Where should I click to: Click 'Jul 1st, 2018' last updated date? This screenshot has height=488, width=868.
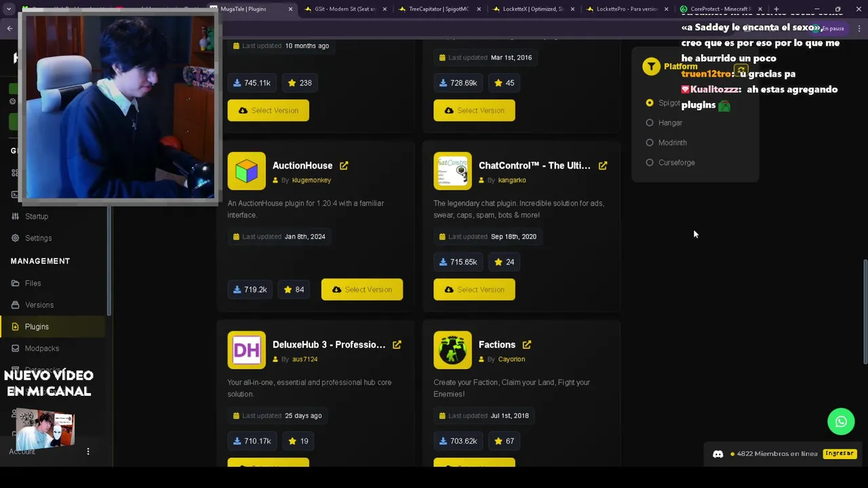(x=510, y=415)
